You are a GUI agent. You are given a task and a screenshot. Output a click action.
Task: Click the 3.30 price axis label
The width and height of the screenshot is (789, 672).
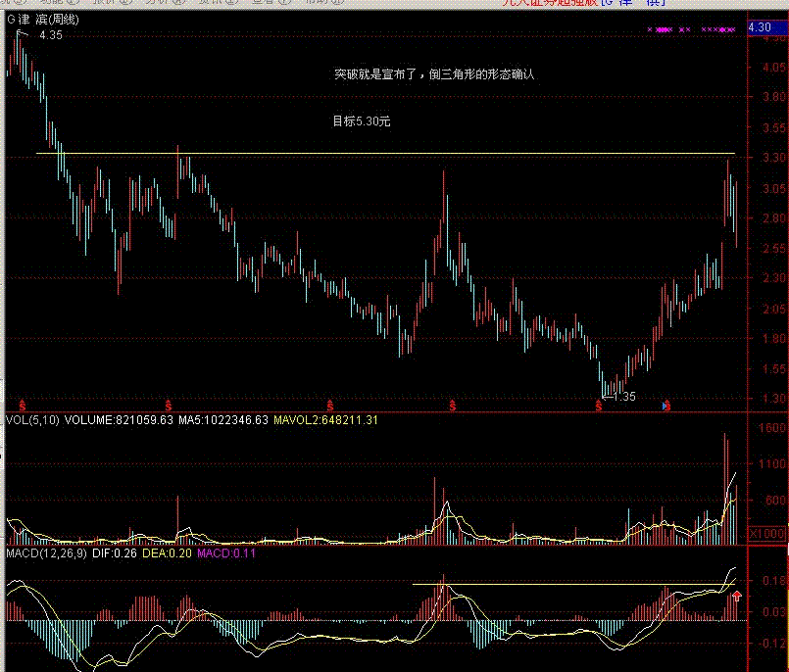pyautogui.click(x=774, y=158)
